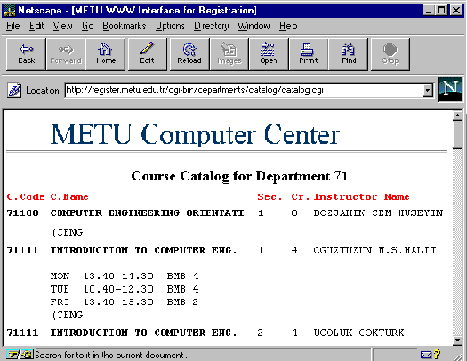The image size is (467, 361).
Task: Open the Help menu
Action: [x=288, y=26]
